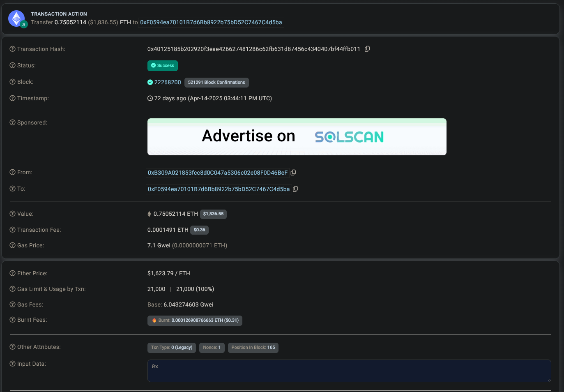Open block 22268200 link

[x=168, y=82]
